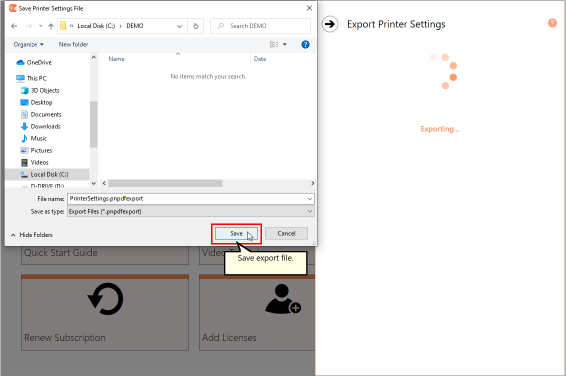Refresh the DEMO folder view
The image size is (566, 376).
tap(196, 26)
